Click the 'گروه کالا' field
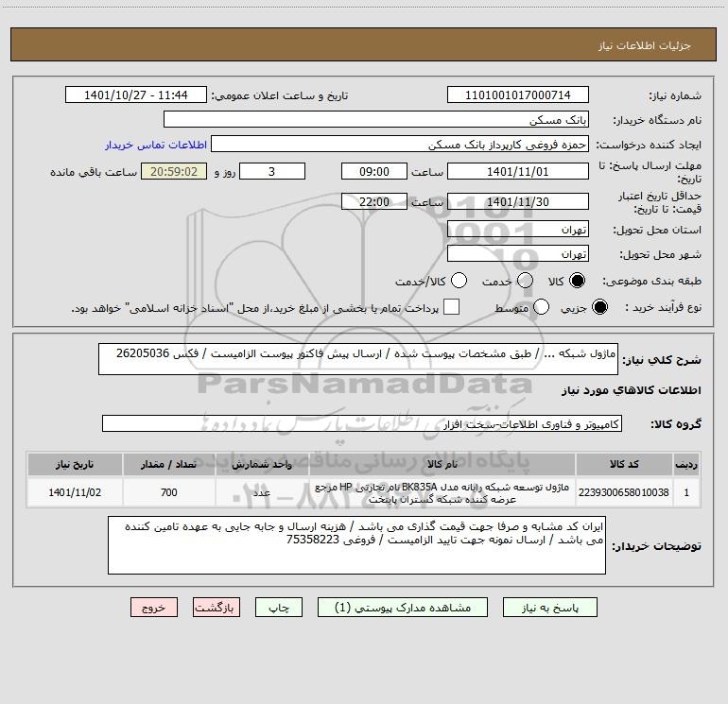The height and width of the screenshot is (704, 728). (x=362, y=424)
